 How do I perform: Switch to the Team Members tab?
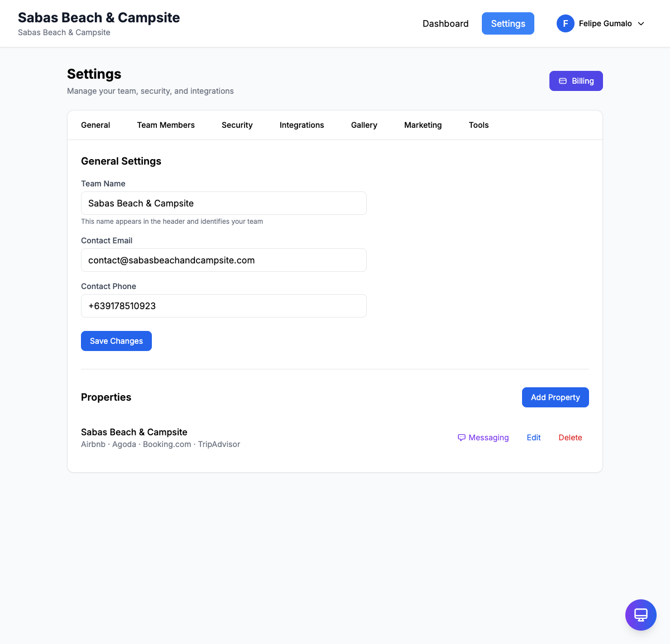pos(166,125)
